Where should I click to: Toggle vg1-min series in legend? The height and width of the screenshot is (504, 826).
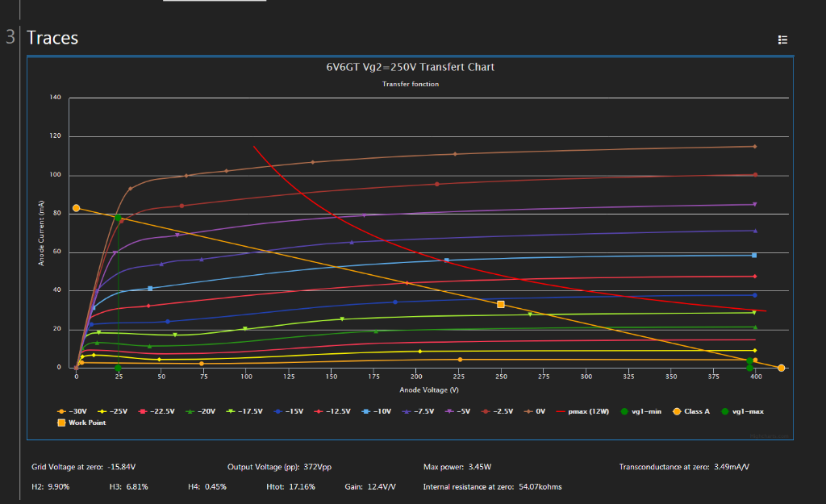click(x=645, y=411)
